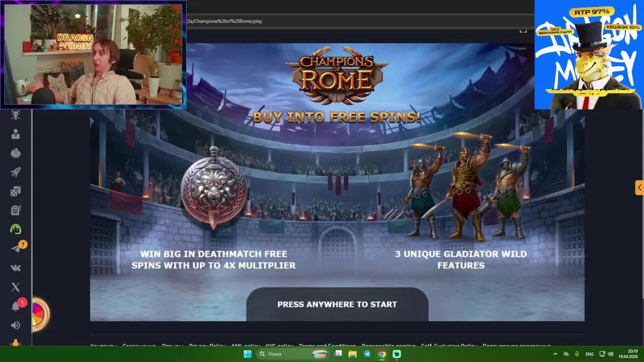Screen dimensions: 644x362
Task: Open the live dealer icon in the sidebar
Action: (16, 134)
